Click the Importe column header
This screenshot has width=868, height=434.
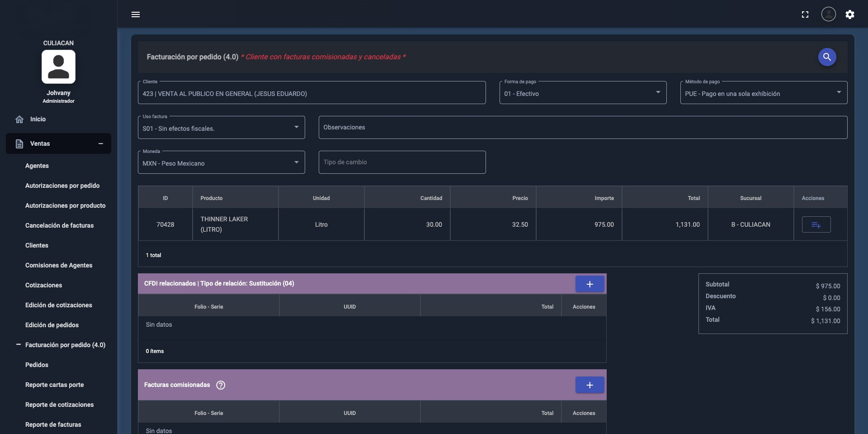(x=579, y=198)
